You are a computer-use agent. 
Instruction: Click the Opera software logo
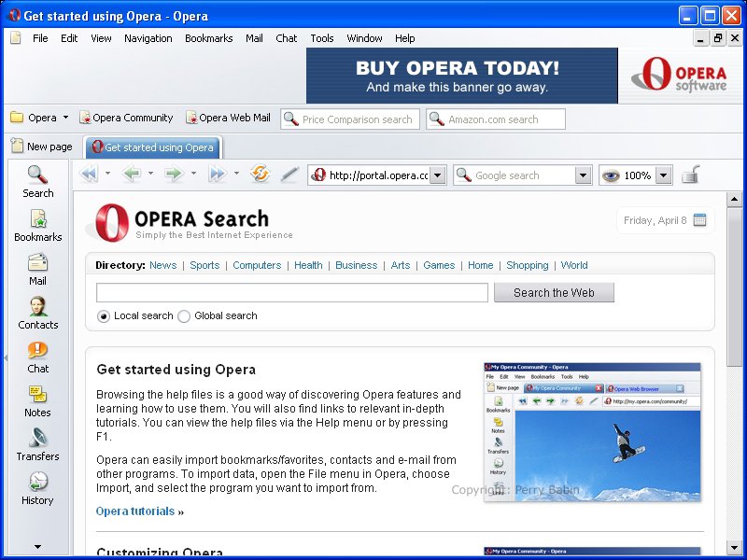(x=679, y=75)
